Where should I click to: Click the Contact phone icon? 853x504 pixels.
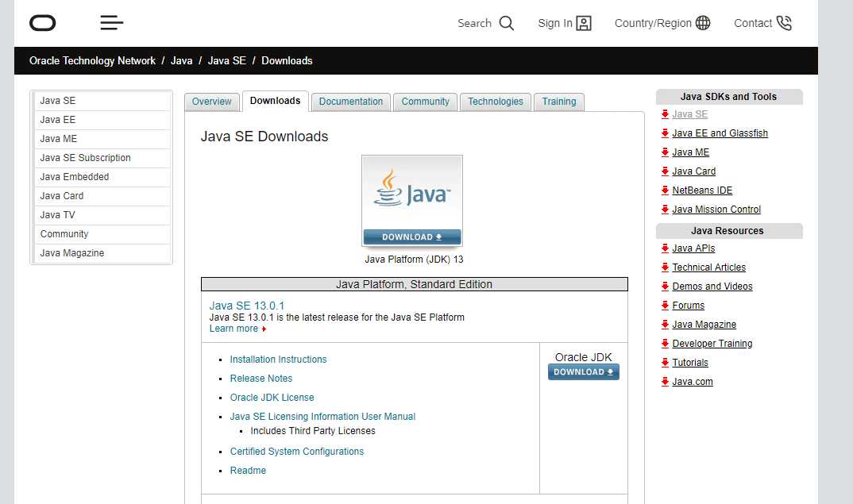(784, 23)
